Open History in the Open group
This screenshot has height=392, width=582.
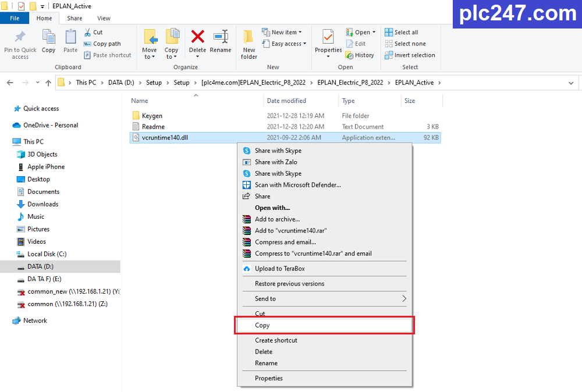pos(360,55)
